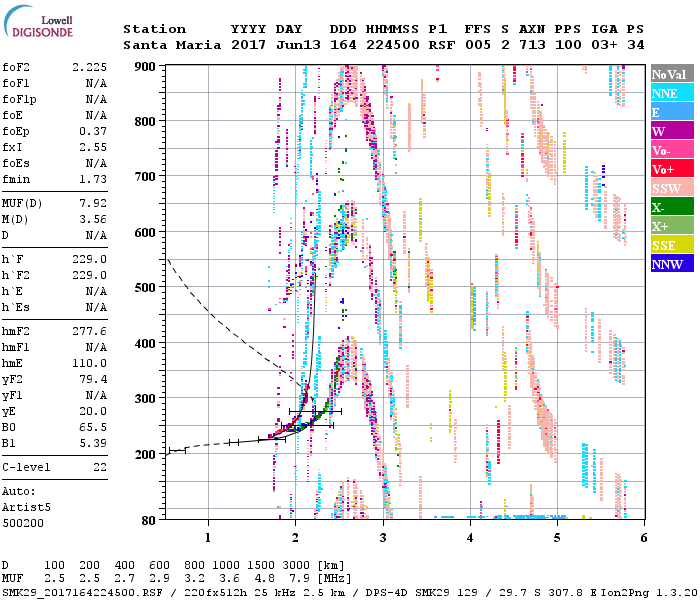Screen dimensions: 700x600
Task: Select the X- legend color swatch
Action: click(672, 207)
